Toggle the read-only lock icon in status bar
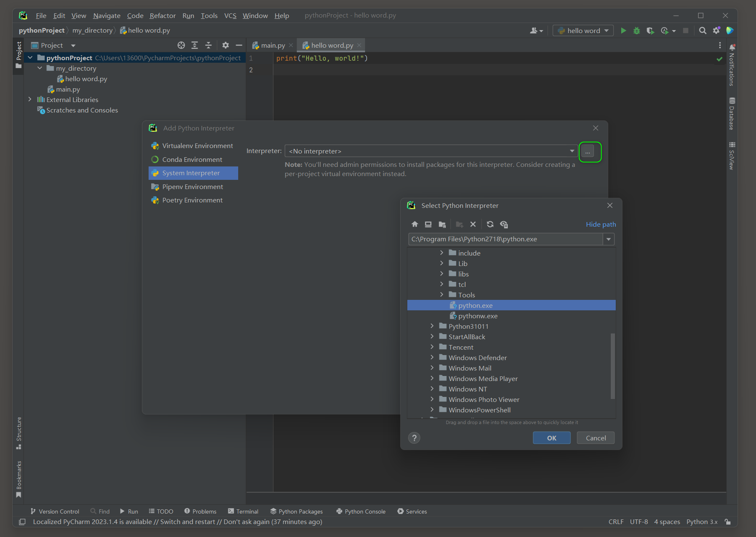This screenshot has width=756, height=537. tap(728, 522)
